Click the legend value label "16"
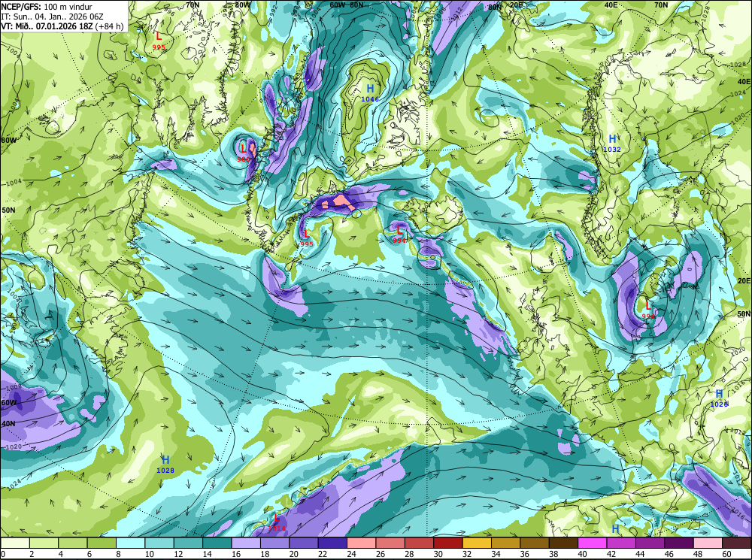The height and width of the screenshot is (560, 752). (x=236, y=554)
